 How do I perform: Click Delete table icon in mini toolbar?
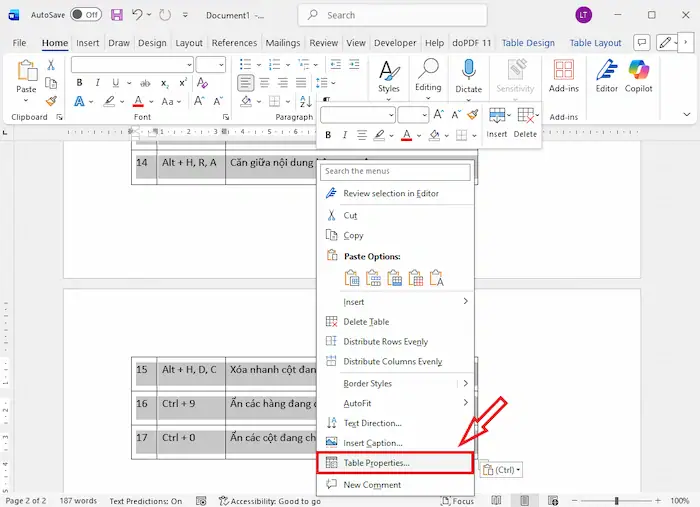click(x=526, y=117)
